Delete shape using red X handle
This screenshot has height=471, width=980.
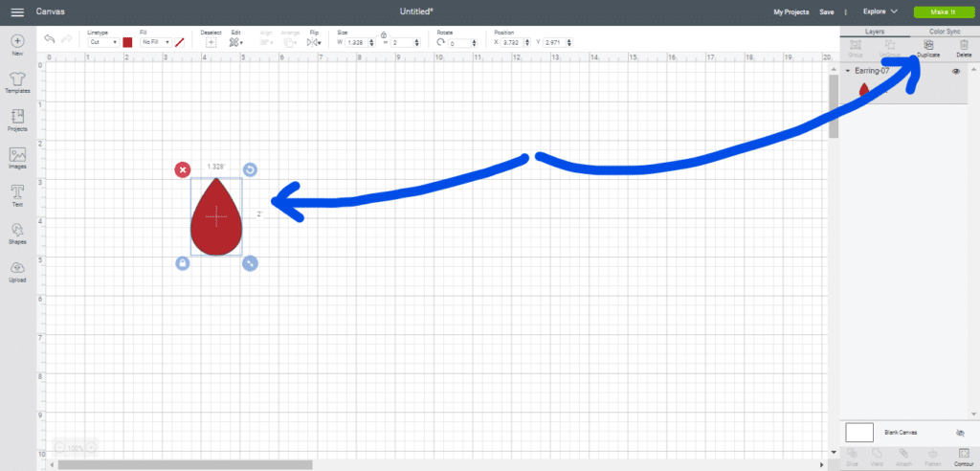(x=182, y=169)
